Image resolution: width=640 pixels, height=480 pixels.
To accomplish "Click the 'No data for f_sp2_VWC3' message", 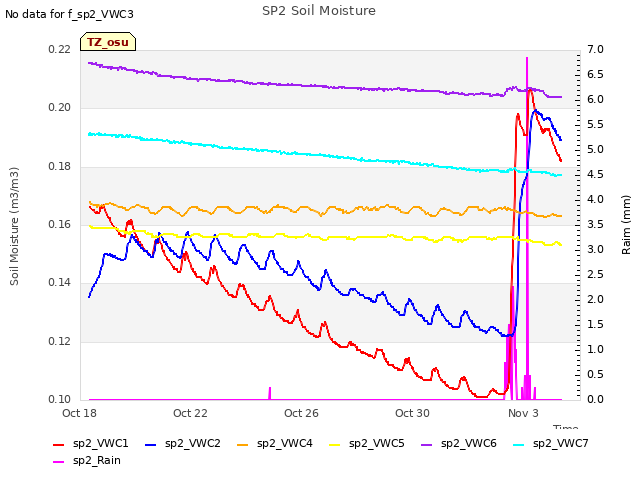I will (69, 14).
